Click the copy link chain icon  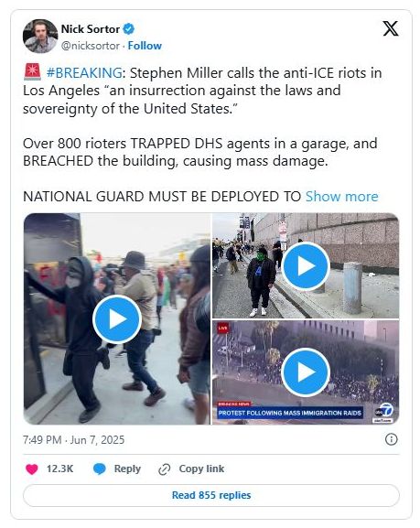point(165,469)
